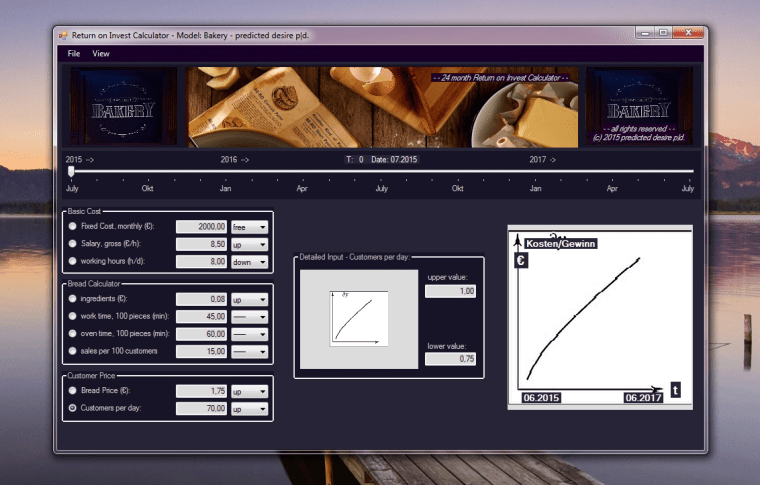760x485 pixels.
Task: Open the File menu
Action: [x=74, y=53]
